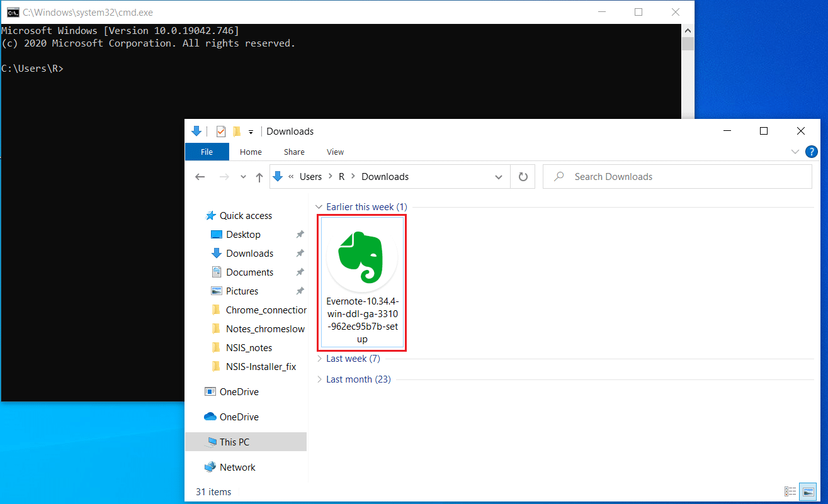This screenshot has width=828, height=504.
Task: Switch to large thumbnails view icon
Action: 807,491
